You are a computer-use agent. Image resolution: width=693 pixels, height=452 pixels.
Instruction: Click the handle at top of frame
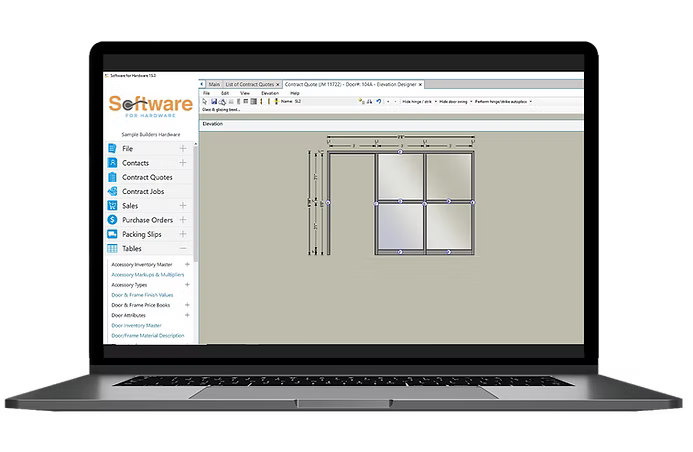[400, 152]
